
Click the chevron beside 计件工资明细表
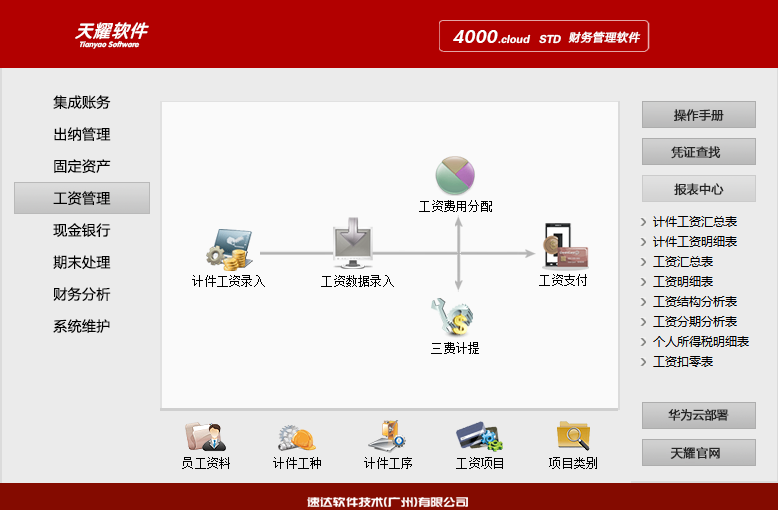click(644, 242)
